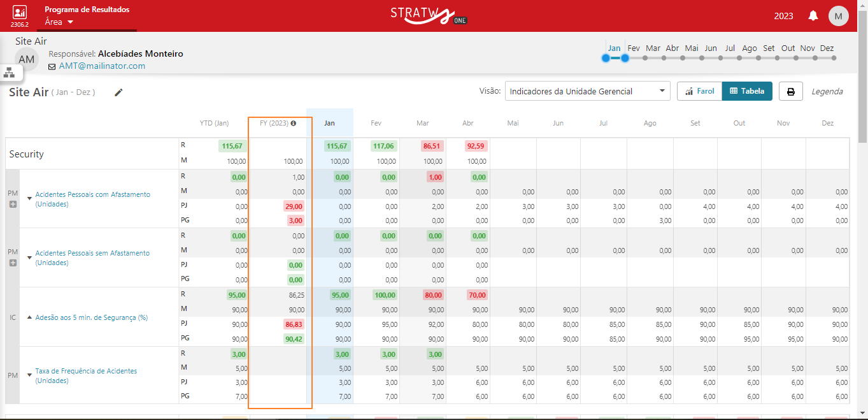
Task: Select Jul on the month timeline
Action: (x=730, y=48)
